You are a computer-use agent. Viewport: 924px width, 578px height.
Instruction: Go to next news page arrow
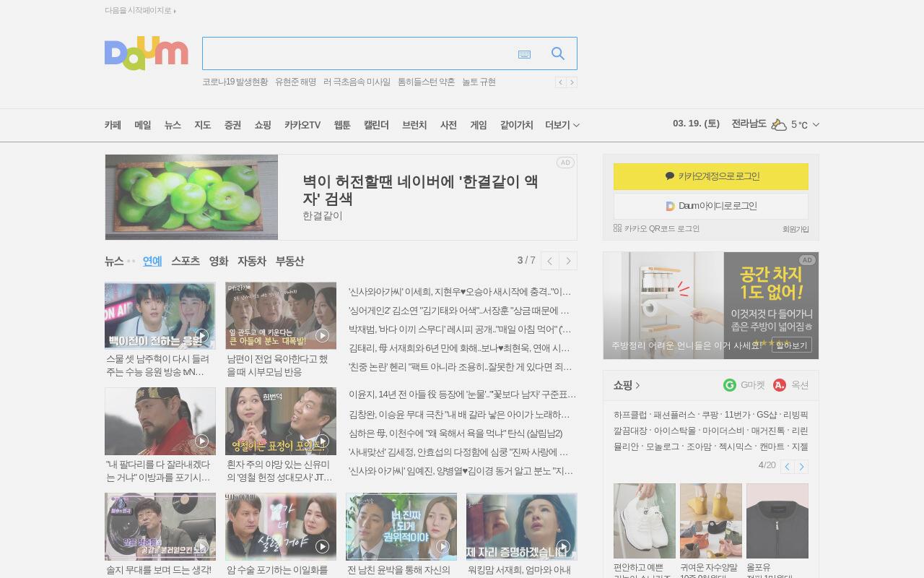pos(568,261)
